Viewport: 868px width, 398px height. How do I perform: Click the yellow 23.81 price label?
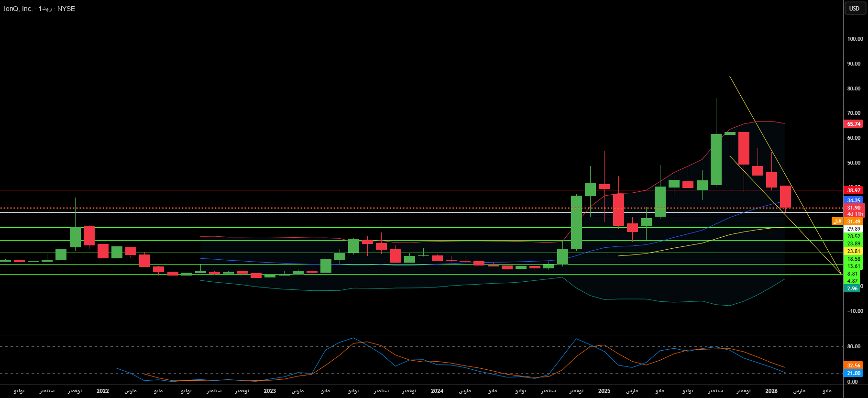tap(854, 251)
